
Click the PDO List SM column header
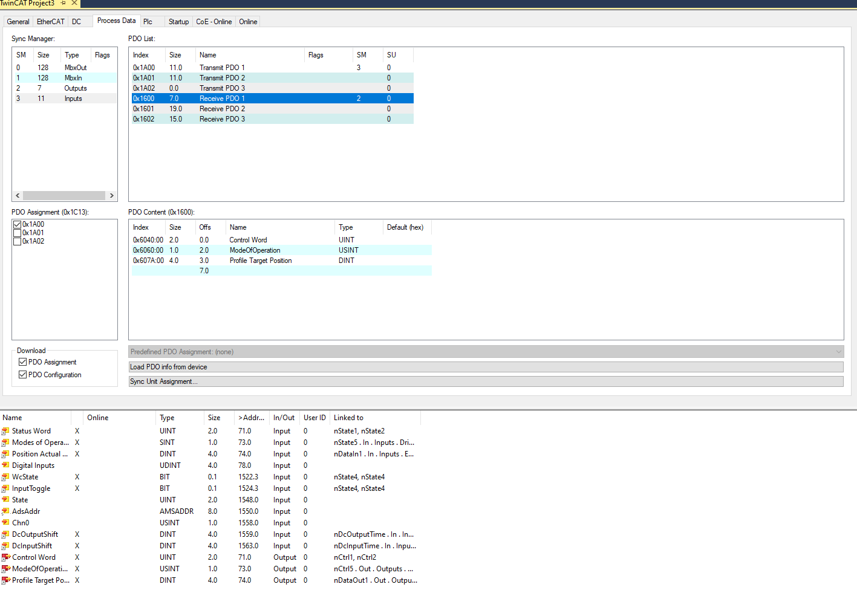[x=368, y=55]
